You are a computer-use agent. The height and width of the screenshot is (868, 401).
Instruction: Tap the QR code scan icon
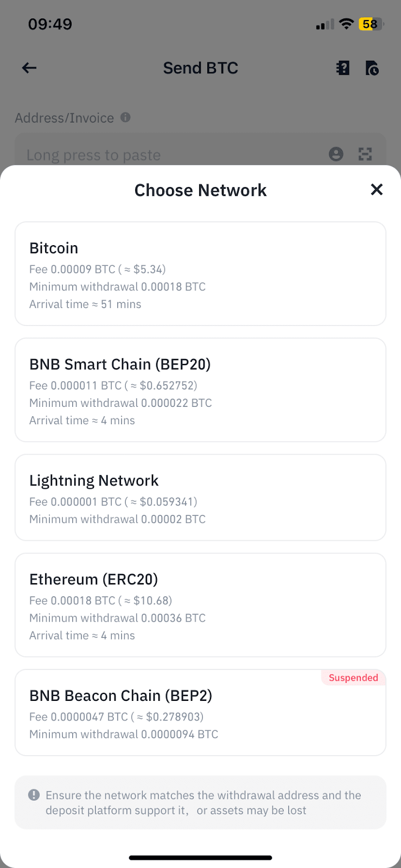(365, 155)
